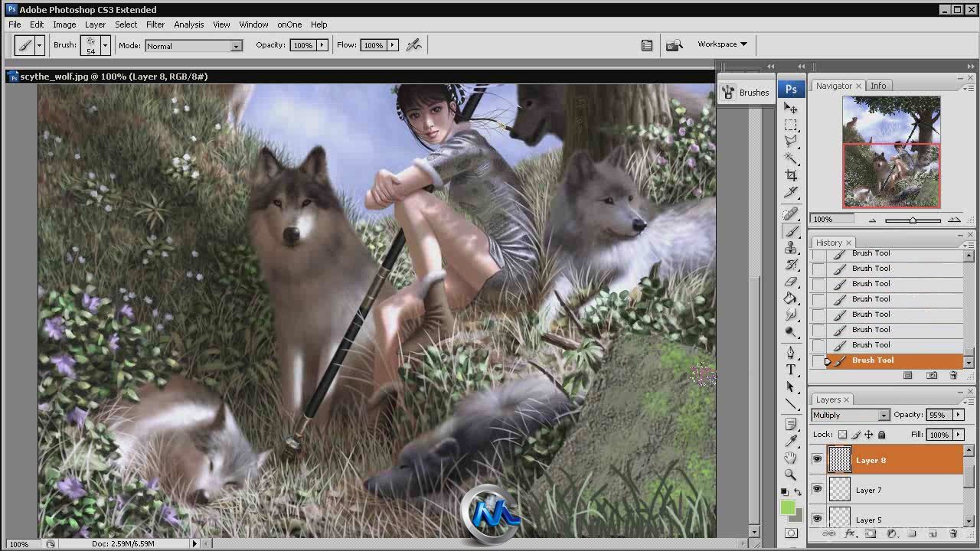Select the Eraser tool
The image size is (980, 551).
point(791,282)
